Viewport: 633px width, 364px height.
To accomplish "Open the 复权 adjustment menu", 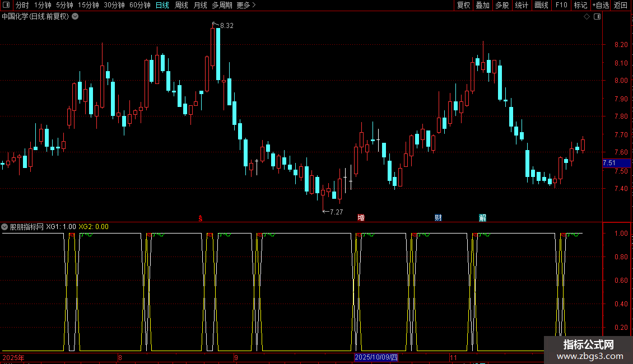I will (463, 5).
